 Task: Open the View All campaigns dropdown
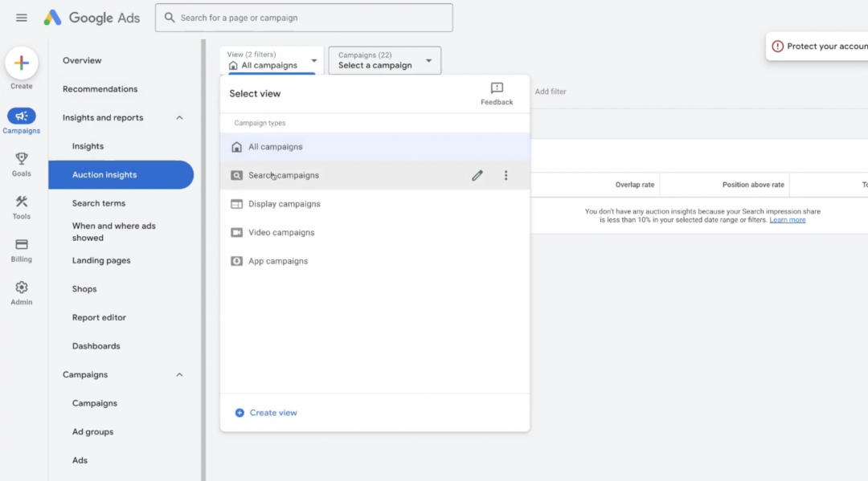click(272, 60)
